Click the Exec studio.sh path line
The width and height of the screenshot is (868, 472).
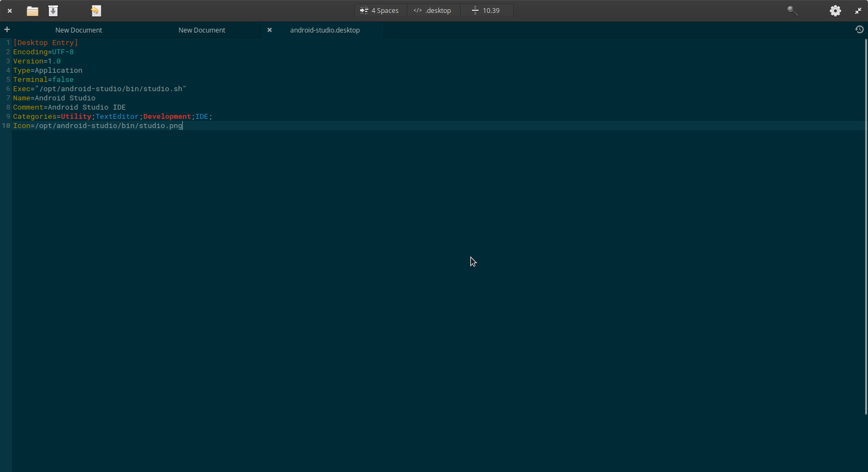100,89
